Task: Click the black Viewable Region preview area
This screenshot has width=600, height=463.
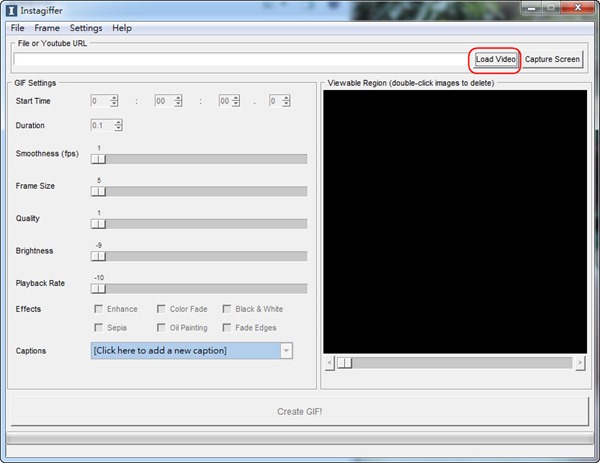Action: coord(455,222)
